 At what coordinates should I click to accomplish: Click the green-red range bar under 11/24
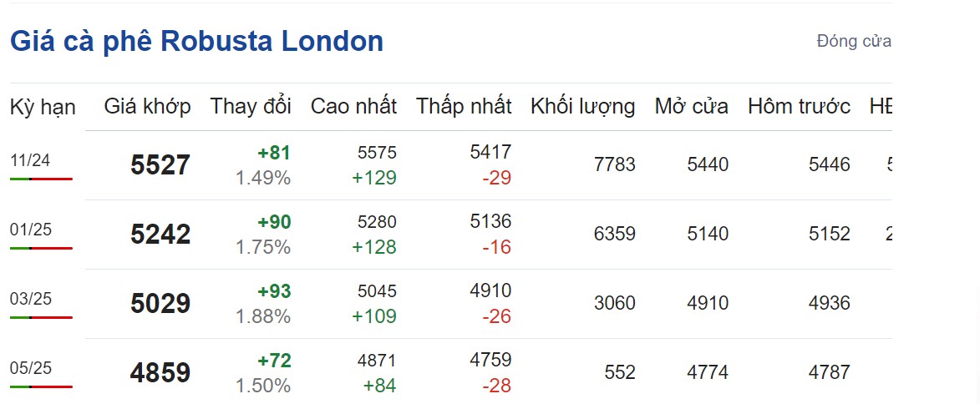click(41, 179)
